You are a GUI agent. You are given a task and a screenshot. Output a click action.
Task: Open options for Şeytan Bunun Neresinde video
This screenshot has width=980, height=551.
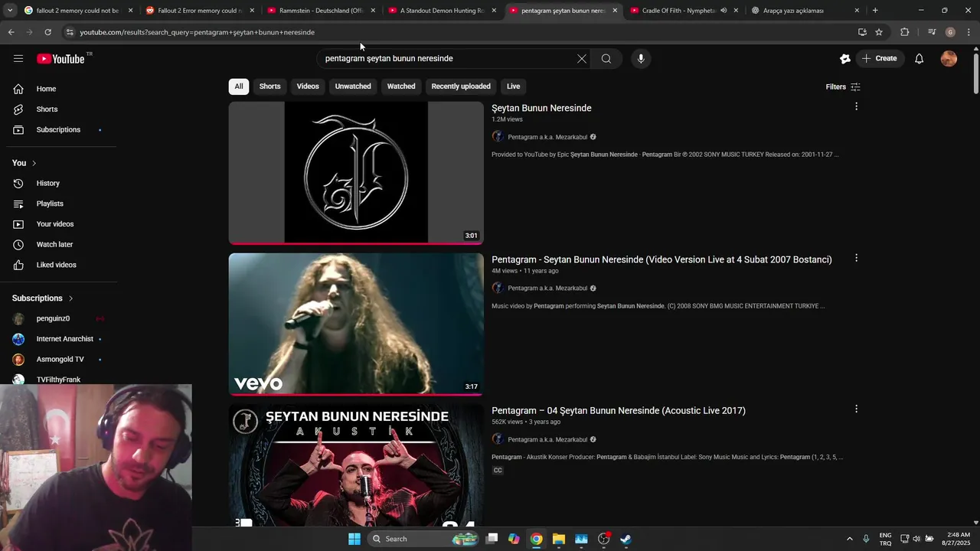coord(856,106)
